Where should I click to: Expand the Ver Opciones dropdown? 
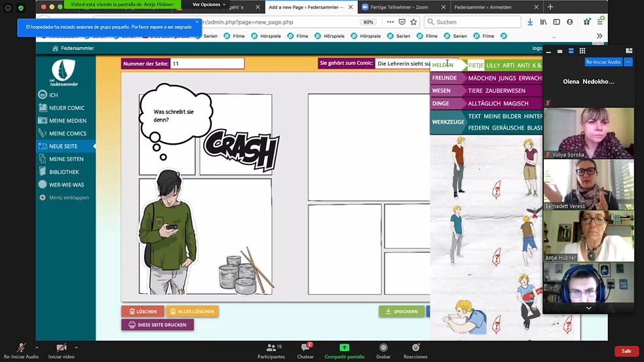pyautogui.click(x=209, y=5)
